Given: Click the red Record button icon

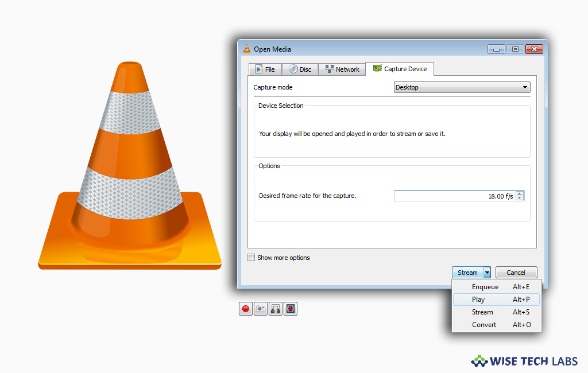Looking at the screenshot, I should click(246, 309).
